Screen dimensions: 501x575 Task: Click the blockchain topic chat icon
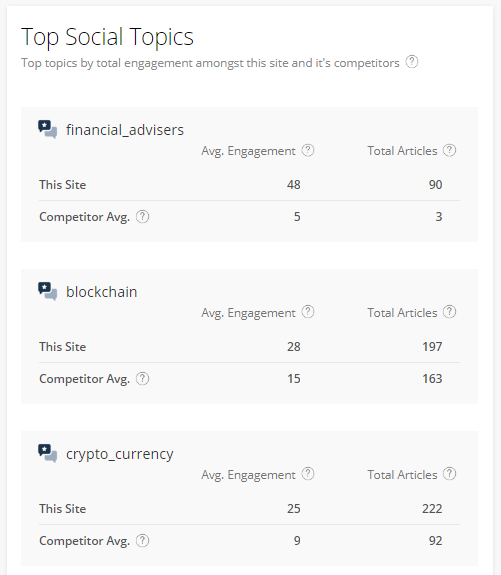[x=47, y=292]
